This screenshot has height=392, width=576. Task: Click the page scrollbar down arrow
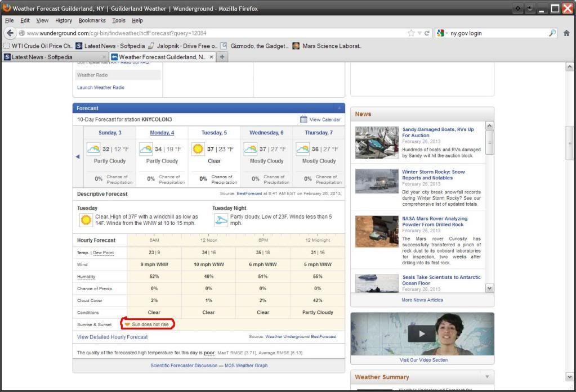pyautogui.click(x=569, y=377)
